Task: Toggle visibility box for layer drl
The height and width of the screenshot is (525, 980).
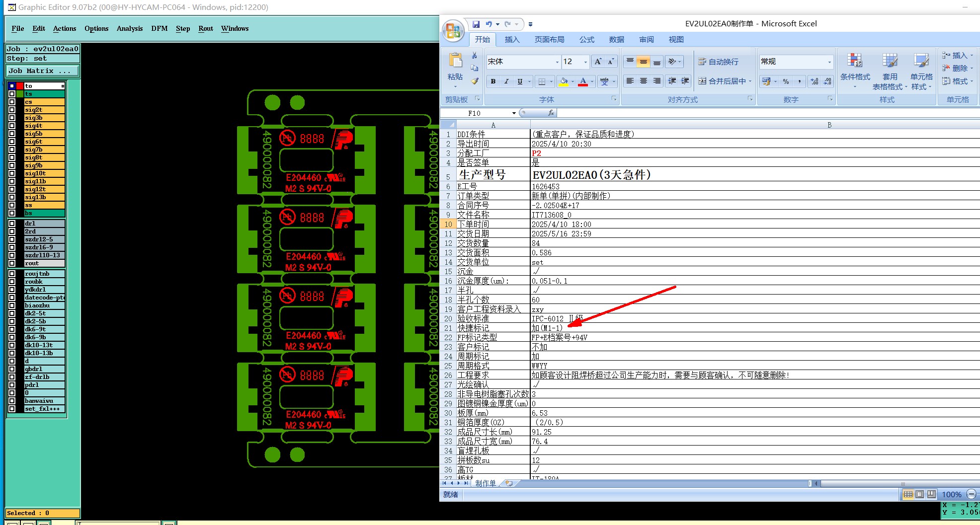Action: [12, 224]
